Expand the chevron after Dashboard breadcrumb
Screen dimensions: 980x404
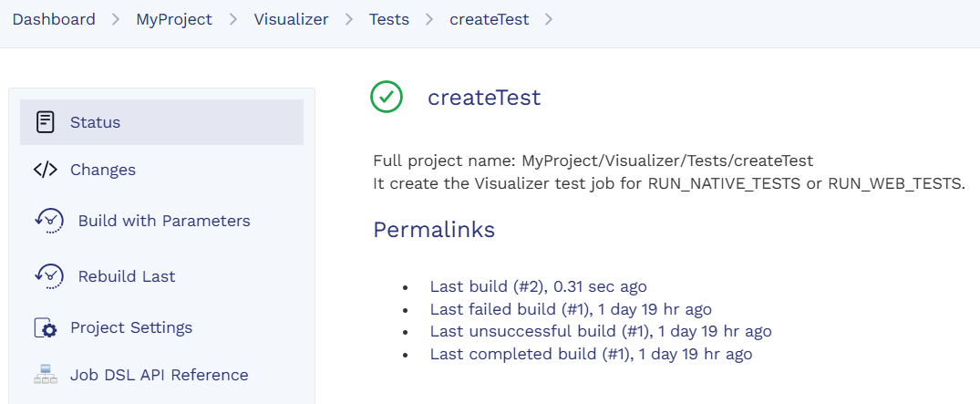pyautogui.click(x=116, y=19)
